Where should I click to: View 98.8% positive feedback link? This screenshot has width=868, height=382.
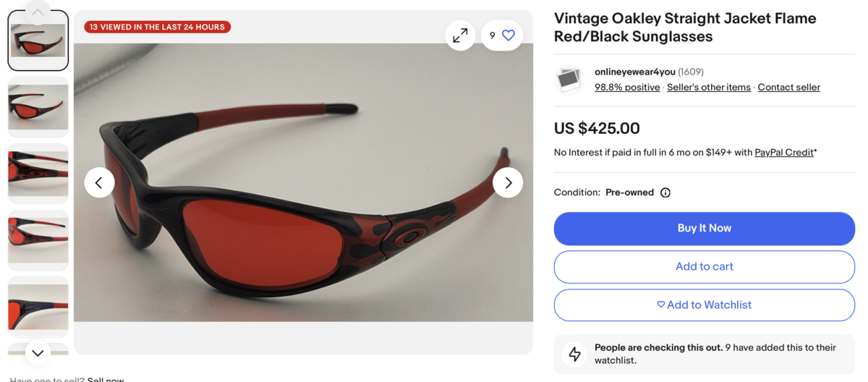(627, 88)
